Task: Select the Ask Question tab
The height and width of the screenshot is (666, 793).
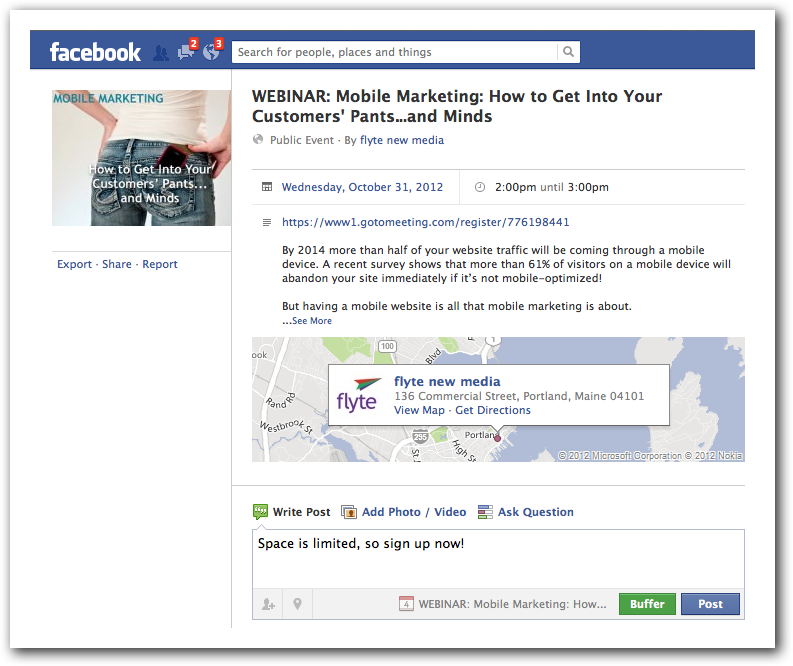Action: [525, 512]
